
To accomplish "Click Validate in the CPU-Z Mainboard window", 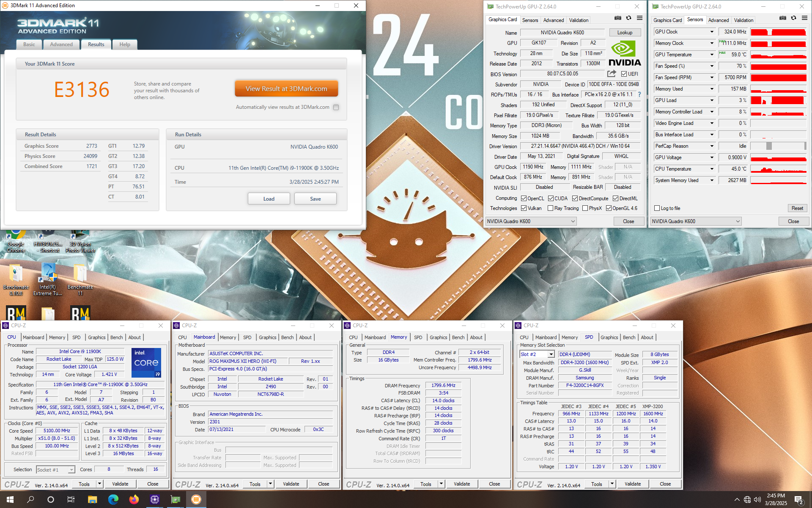I will 291,484.
